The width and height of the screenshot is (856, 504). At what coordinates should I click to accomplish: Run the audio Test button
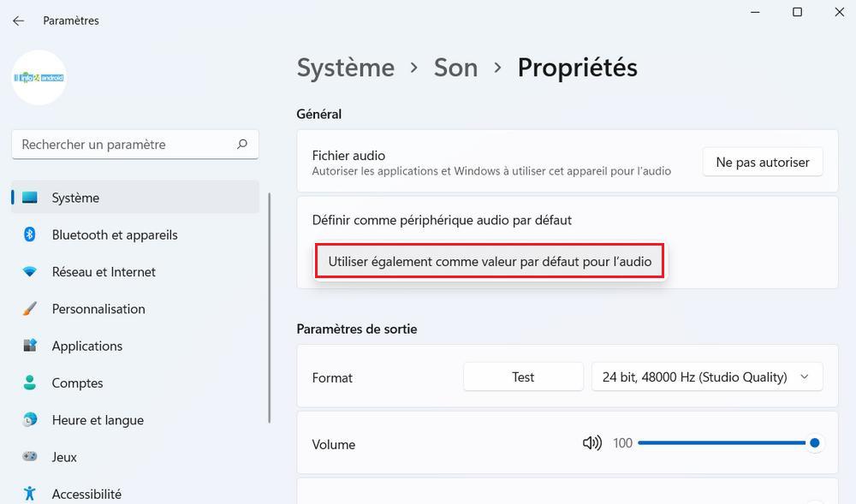point(523,377)
